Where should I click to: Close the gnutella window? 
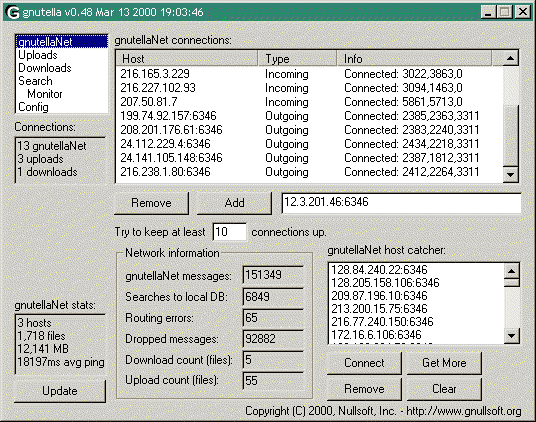click(x=522, y=12)
